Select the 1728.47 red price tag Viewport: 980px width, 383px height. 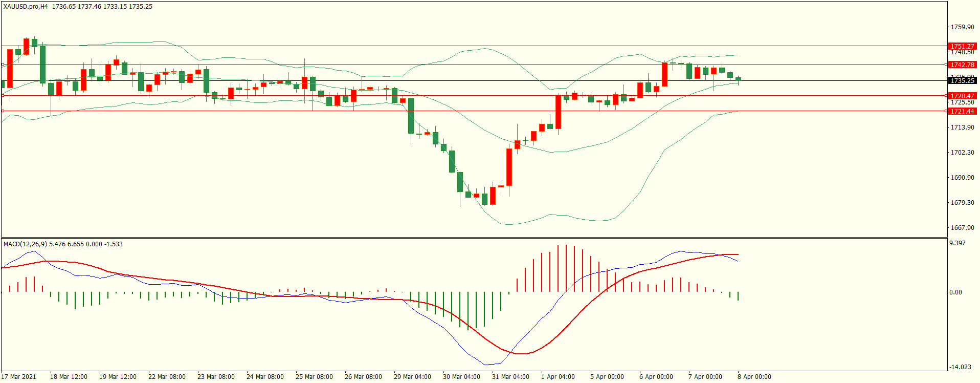point(962,96)
